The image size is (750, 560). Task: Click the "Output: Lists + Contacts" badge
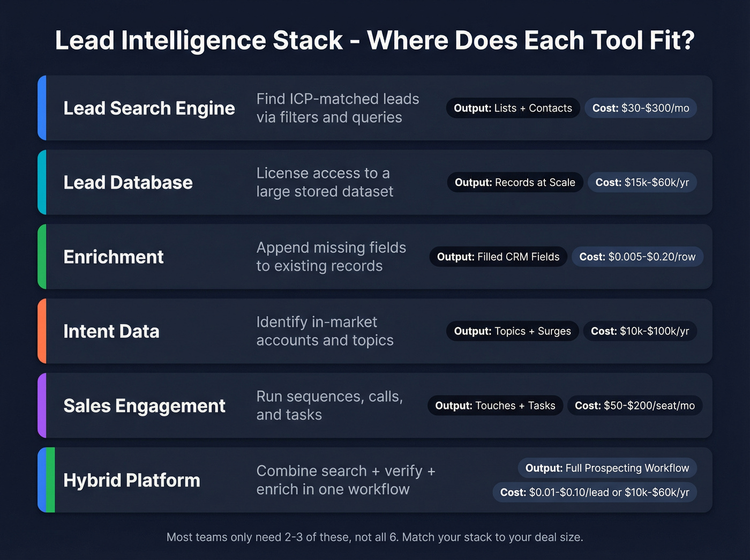[x=512, y=108]
